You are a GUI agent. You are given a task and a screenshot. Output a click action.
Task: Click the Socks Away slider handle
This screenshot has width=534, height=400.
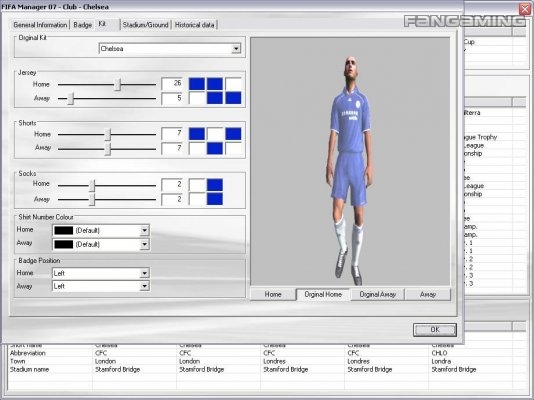click(92, 200)
